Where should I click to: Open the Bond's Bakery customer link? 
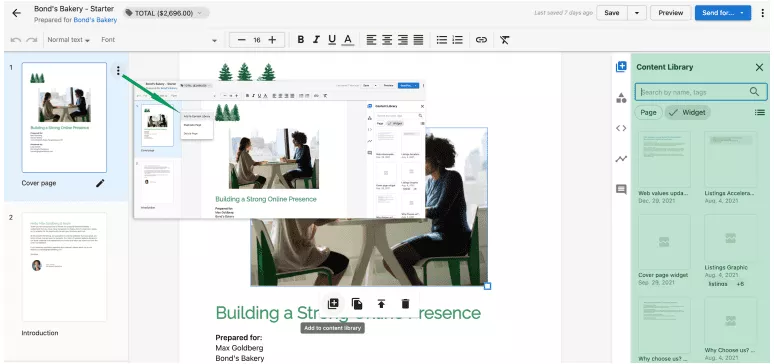tap(95, 20)
